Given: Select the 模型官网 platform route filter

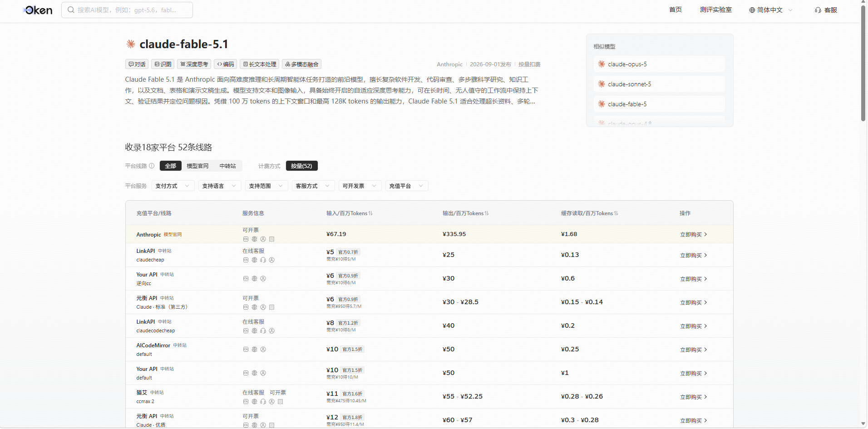Looking at the screenshot, I should 197,166.
